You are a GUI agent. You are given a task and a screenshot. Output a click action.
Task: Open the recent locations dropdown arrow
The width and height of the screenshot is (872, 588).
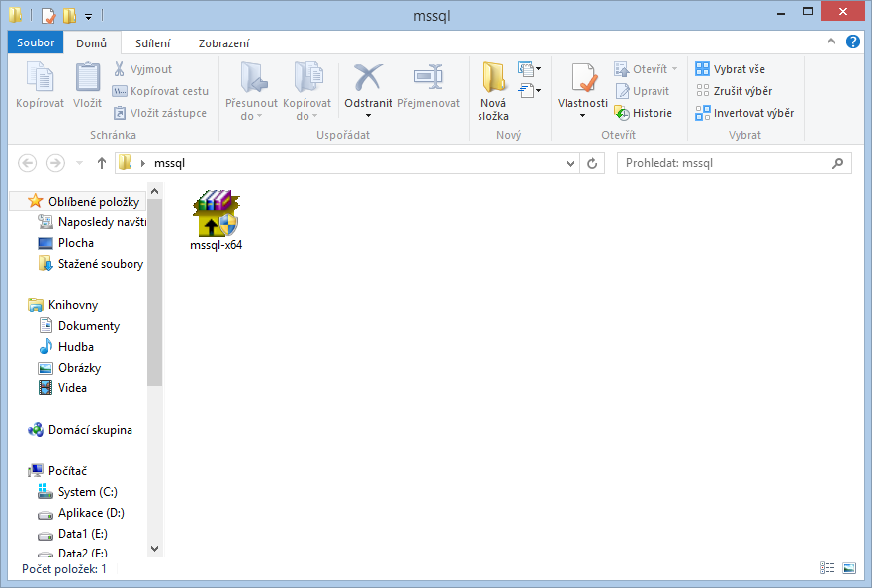click(x=79, y=163)
